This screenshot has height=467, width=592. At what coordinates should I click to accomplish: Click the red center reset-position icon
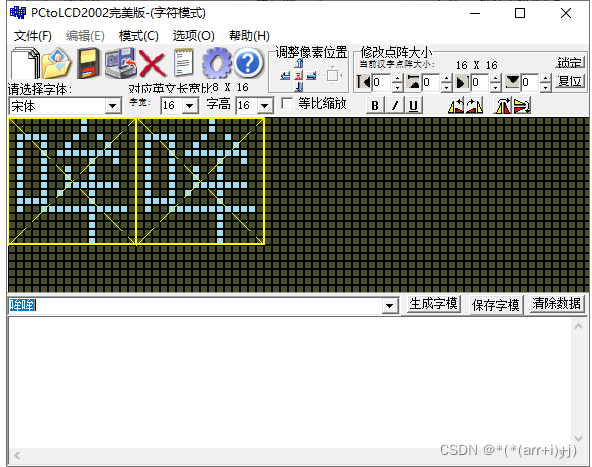(299, 76)
